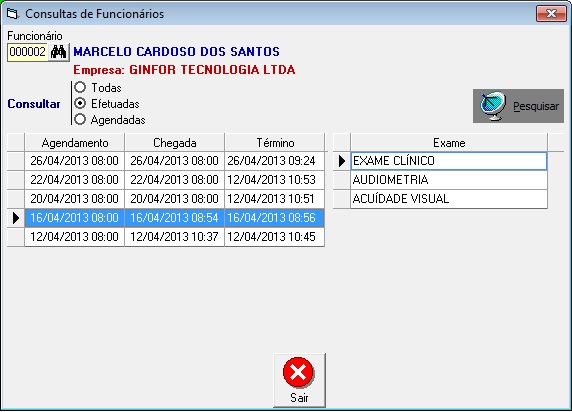Viewport: 572px width, 412px height.
Task: Select the Todas radio option
Action: [80, 87]
